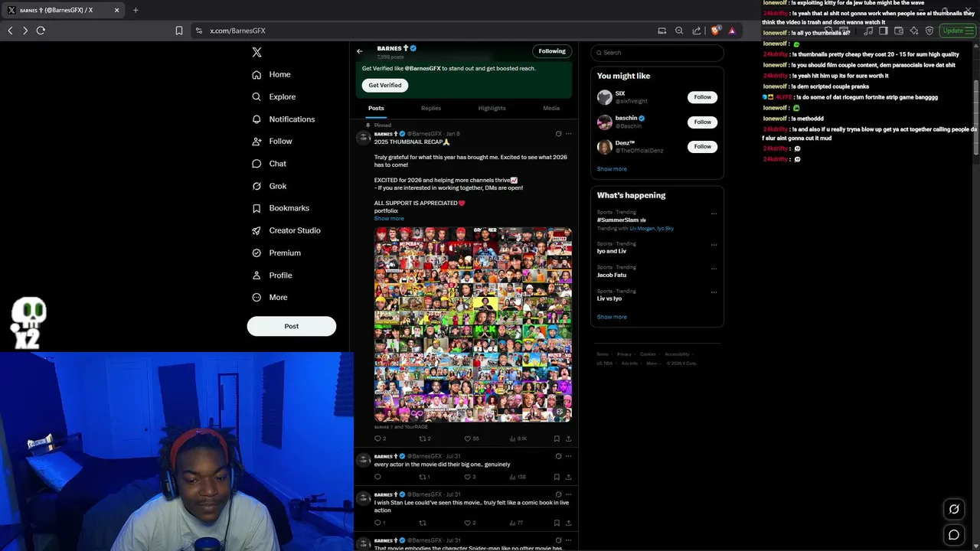Follow the SIX account
Image resolution: width=980 pixels, height=551 pixels.
click(x=703, y=97)
